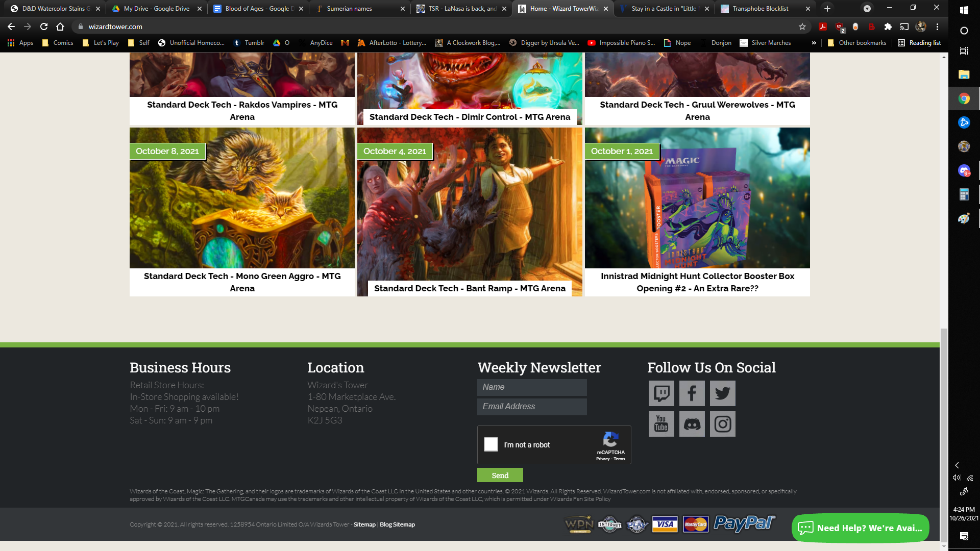Open the Other bookmarks folder
This screenshot has height=551, width=980.
point(857,43)
